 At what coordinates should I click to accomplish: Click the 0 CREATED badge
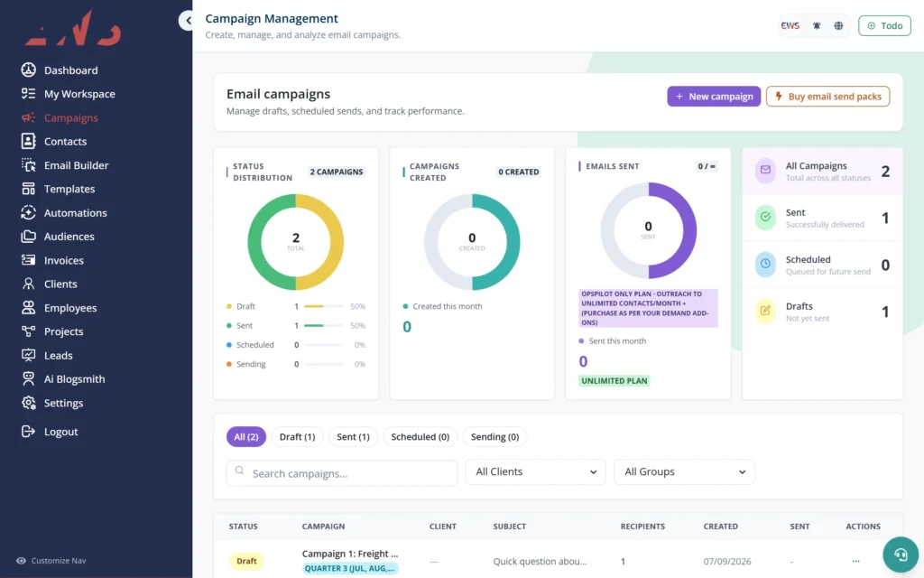519,172
